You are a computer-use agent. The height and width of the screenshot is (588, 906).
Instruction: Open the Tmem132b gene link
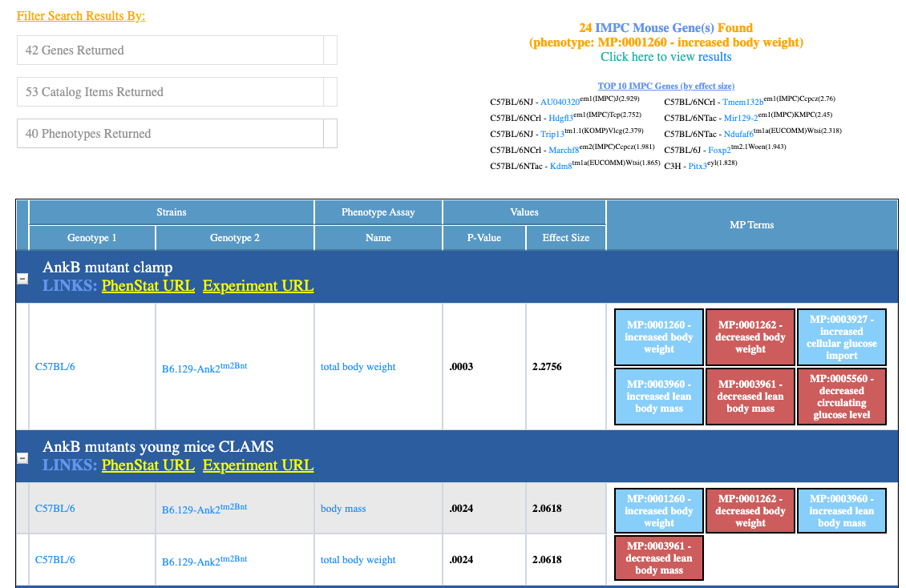(742, 102)
